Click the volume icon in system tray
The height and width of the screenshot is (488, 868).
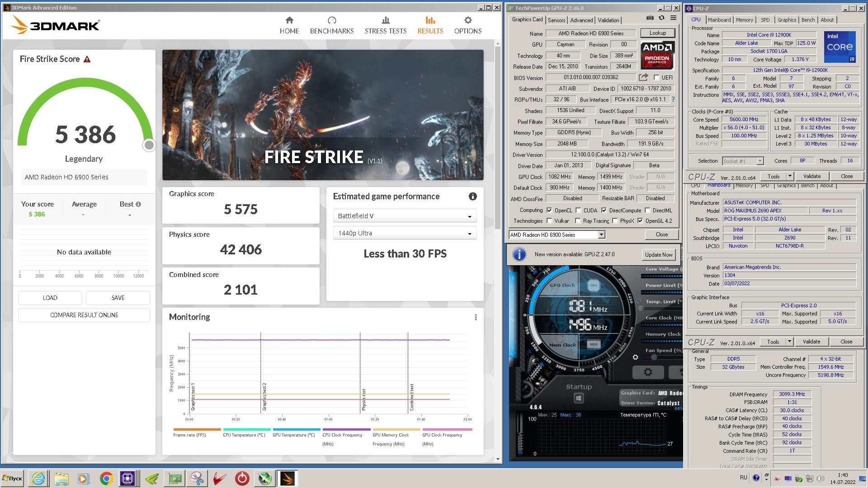(821, 479)
